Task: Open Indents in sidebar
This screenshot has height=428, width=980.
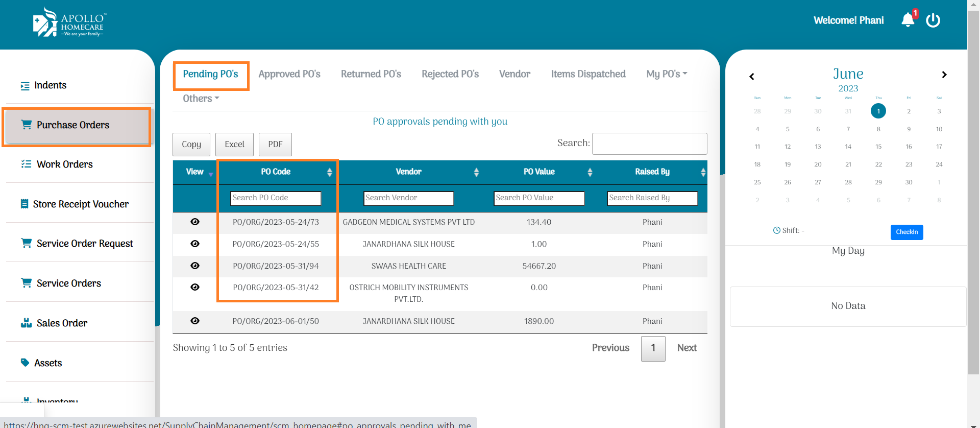Action: [x=50, y=85]
